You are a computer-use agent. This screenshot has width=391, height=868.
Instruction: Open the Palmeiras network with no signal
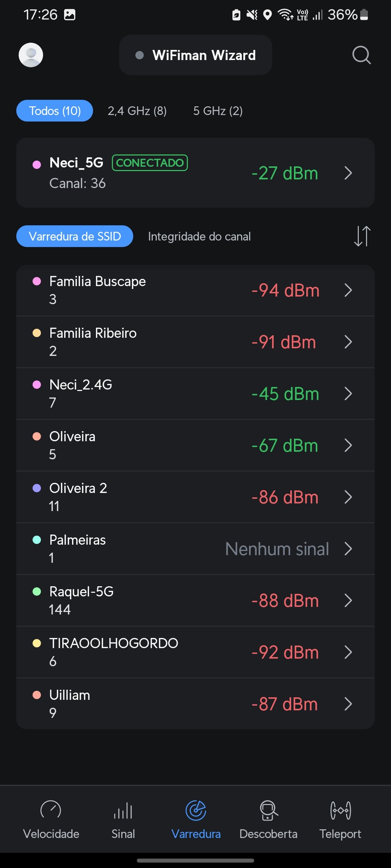[181, 549]
